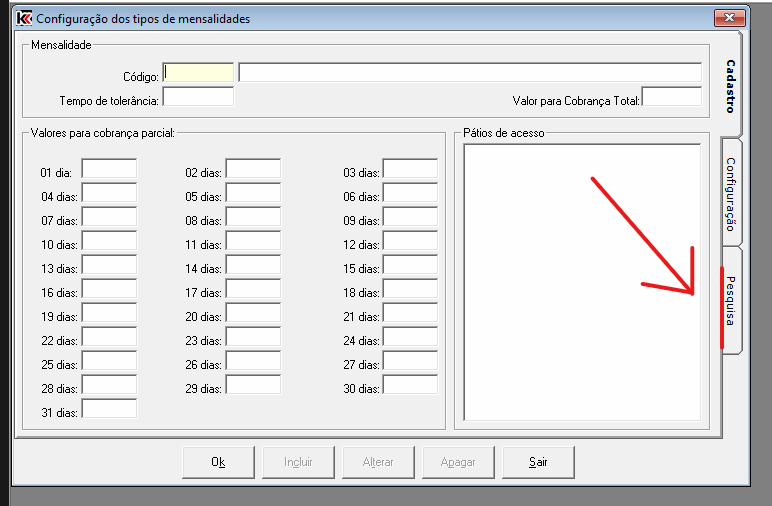
Task: Select the Tempo de tolerância field
Action: 197,97
